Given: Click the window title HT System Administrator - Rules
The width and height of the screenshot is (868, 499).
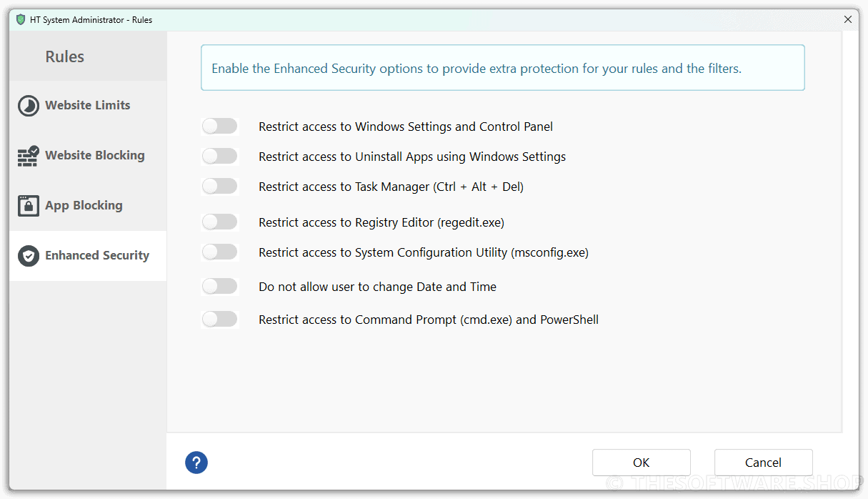Looking at the screenshot, I should [91, 20].
